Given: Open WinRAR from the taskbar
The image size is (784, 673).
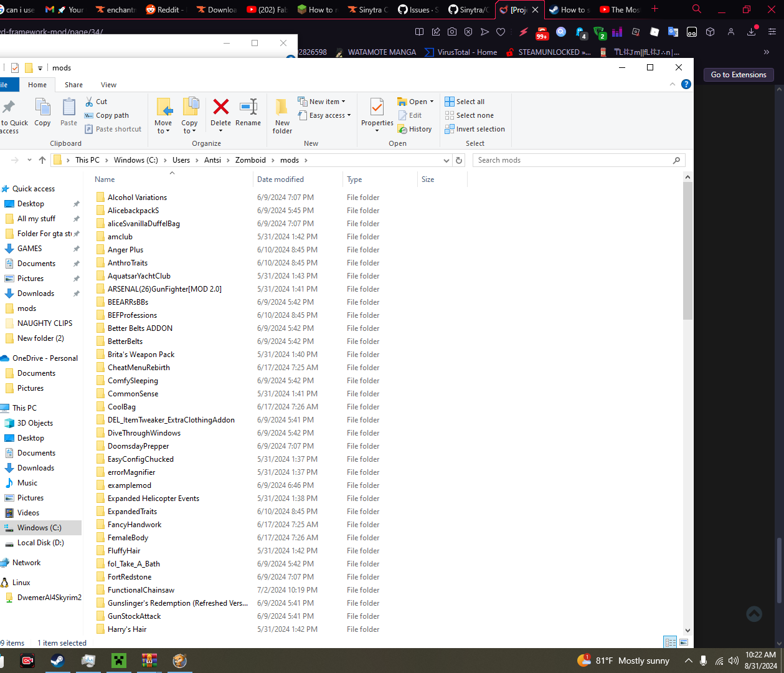Looking at the screenshot, I should click(x=149, y=661).
